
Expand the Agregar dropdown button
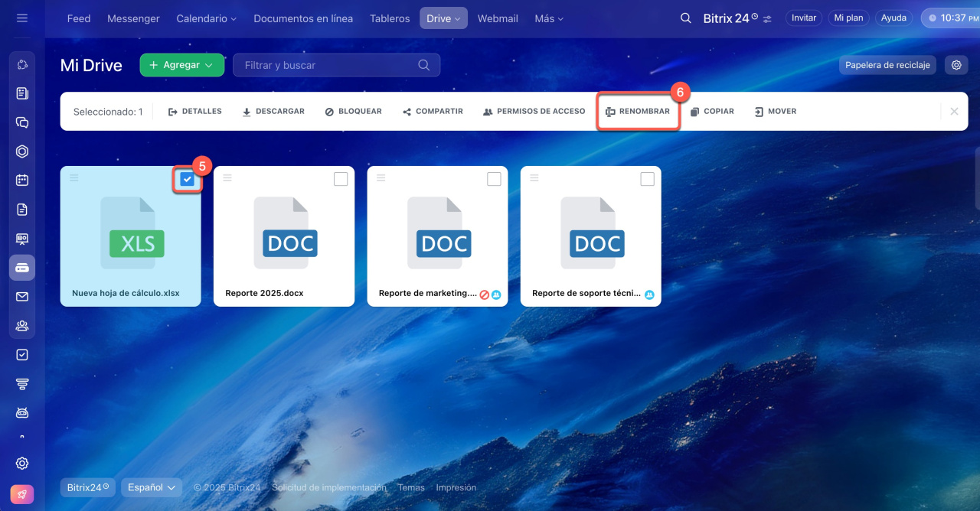(x=181, y=65)
